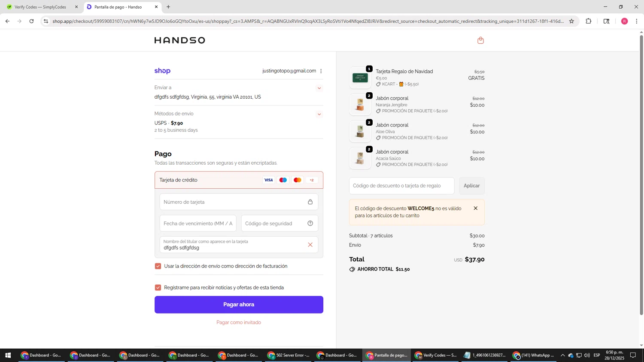Bookmark this page with the star icon
This screenshot has width=644, height=362.
pos(571,21)
